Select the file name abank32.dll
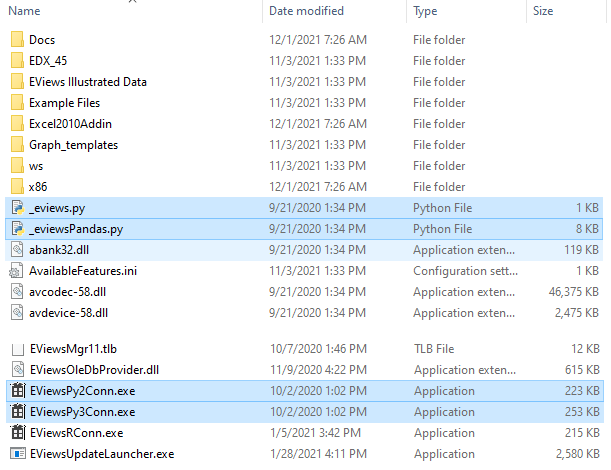Viewport: 611px width, 470px height. click(x=59, y=250)
